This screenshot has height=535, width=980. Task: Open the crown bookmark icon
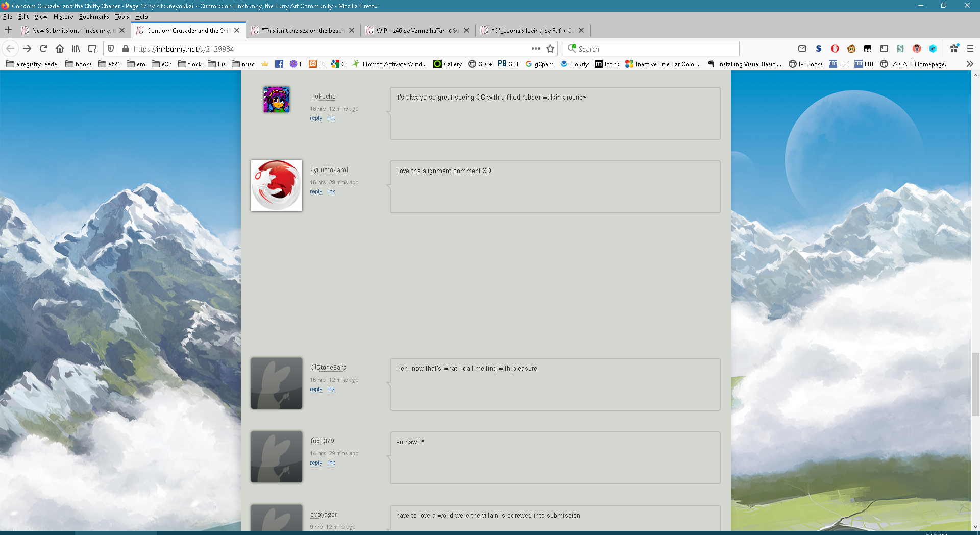(x=265, y=64)
